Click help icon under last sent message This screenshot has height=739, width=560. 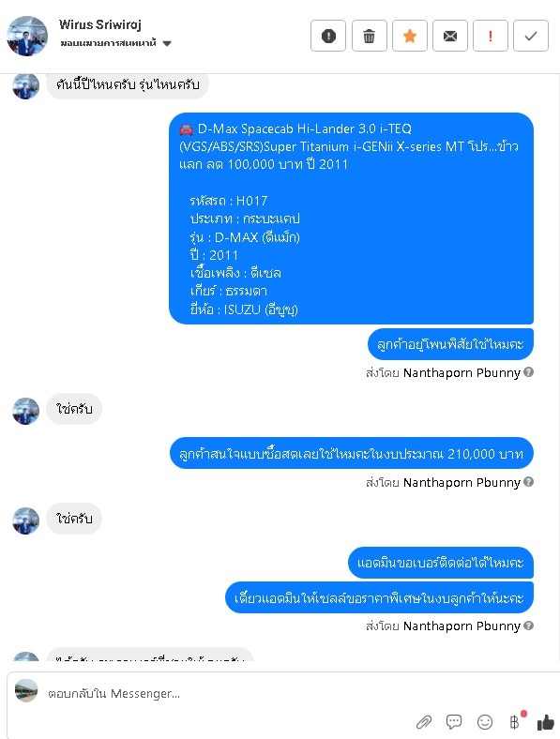(529, 626)
